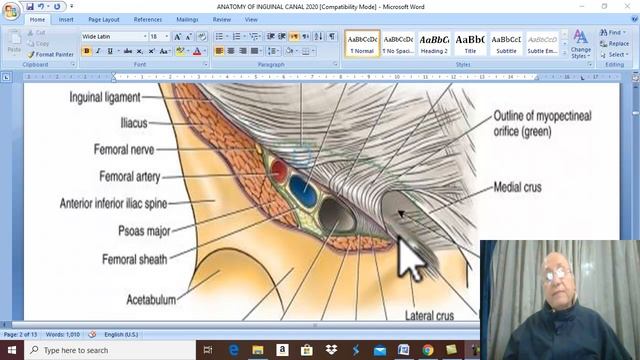640x360 pixels.
Task: Shrink font size button
Action: pos(189,37)
